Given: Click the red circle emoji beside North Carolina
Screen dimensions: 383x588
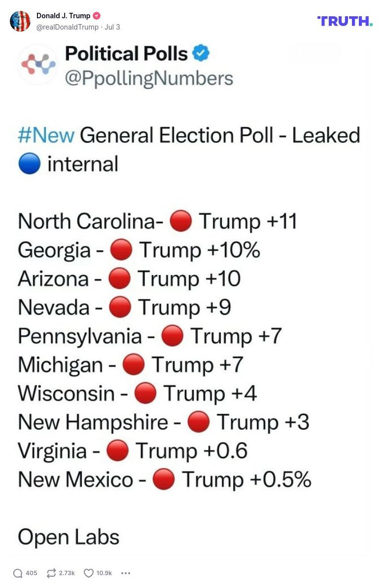Looking at the screenshot, I should click(181, 221).
